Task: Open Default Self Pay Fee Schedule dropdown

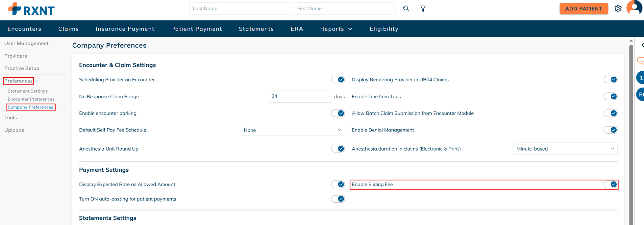Action: (292, 130)
